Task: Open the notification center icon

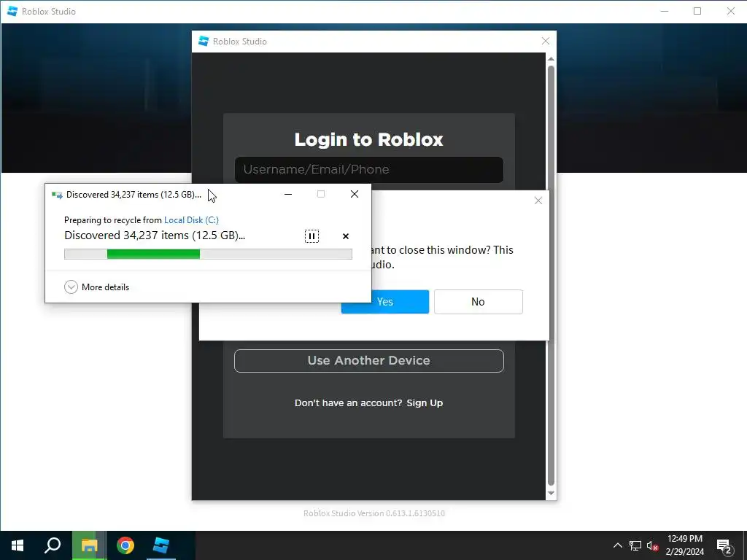Action: tap(724, 546)
